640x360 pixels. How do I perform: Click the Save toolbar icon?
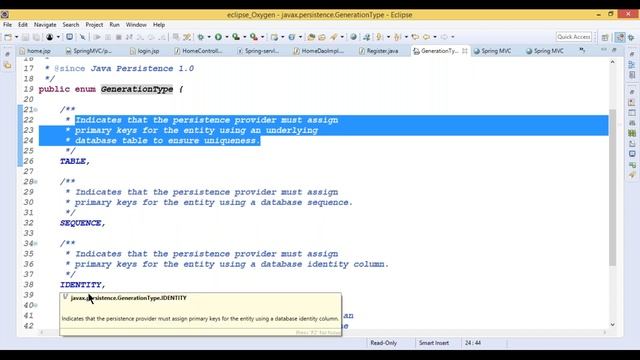tap(25, 37)
